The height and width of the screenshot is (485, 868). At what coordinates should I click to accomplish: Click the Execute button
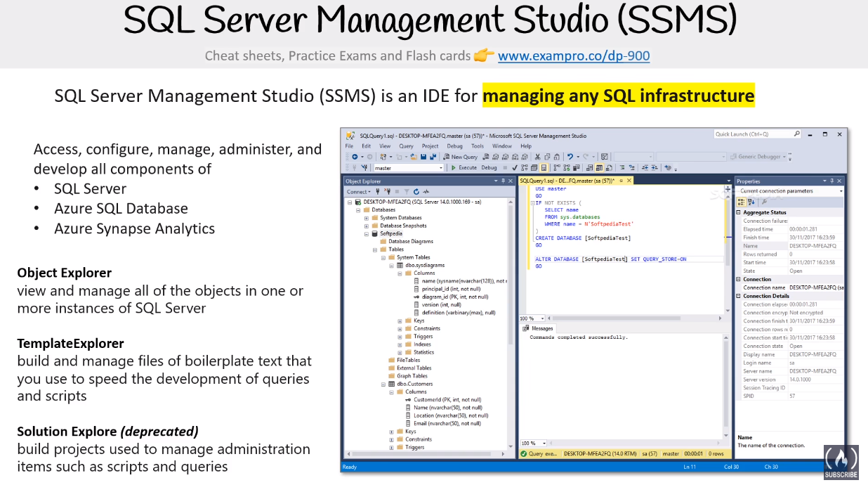464,168
